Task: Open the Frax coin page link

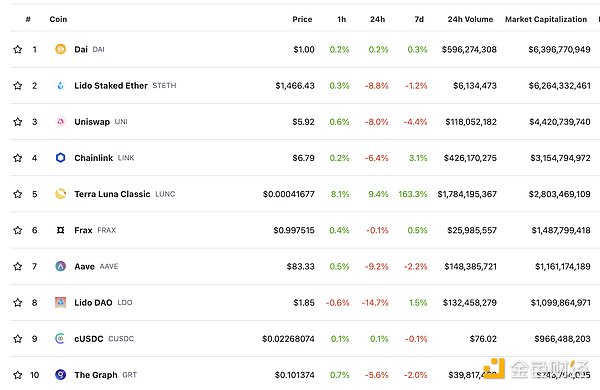Action: [83, 230]
